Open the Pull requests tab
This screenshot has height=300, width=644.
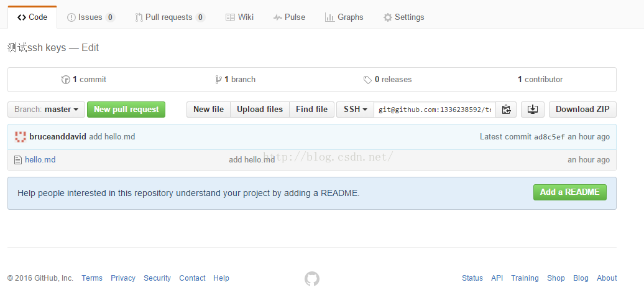point(170,17)
